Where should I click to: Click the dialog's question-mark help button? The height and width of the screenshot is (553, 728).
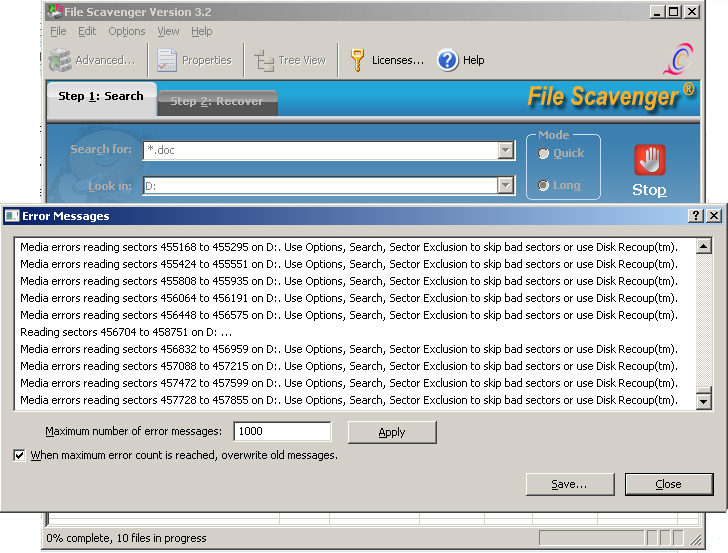pos(695,216)
